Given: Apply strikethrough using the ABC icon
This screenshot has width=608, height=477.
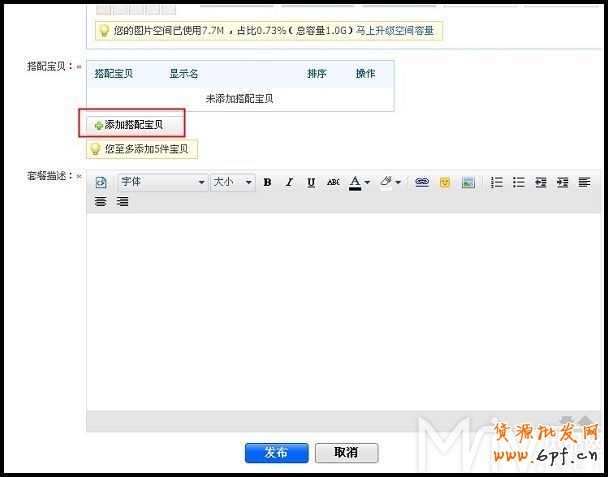Looking at the screenshot, I should coord(333,183).
